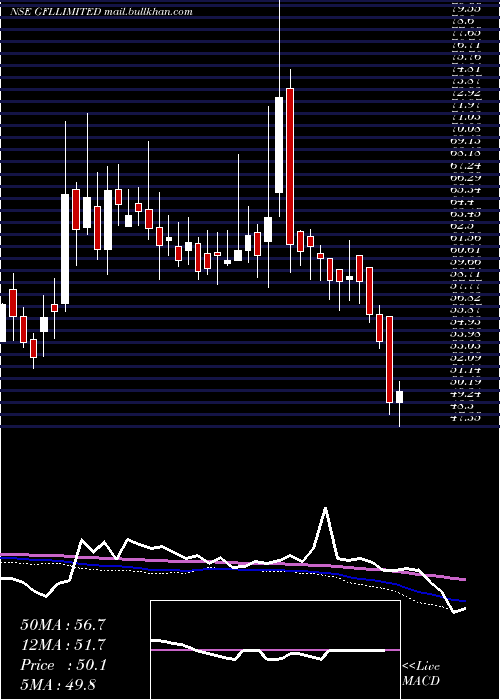Click the MACD inset box chart

coord(275,650)
